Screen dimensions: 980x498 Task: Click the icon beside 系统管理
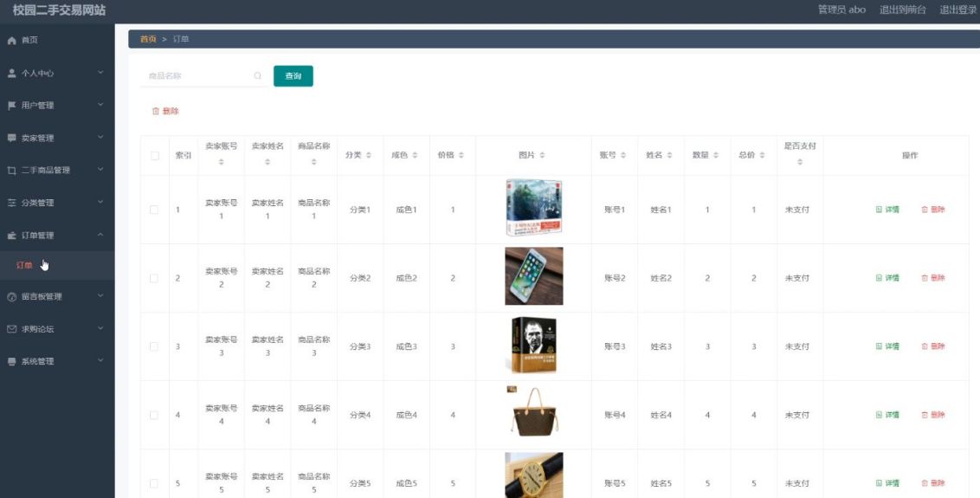pyautogui.click(x=11, y=362)
